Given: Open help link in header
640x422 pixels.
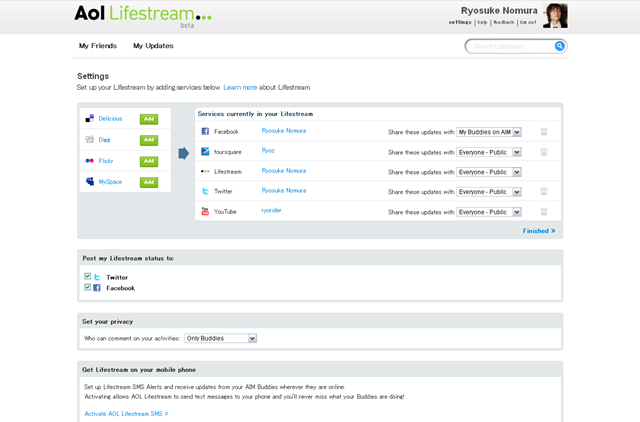Looking at the screenshot, I should pos(482,22).
